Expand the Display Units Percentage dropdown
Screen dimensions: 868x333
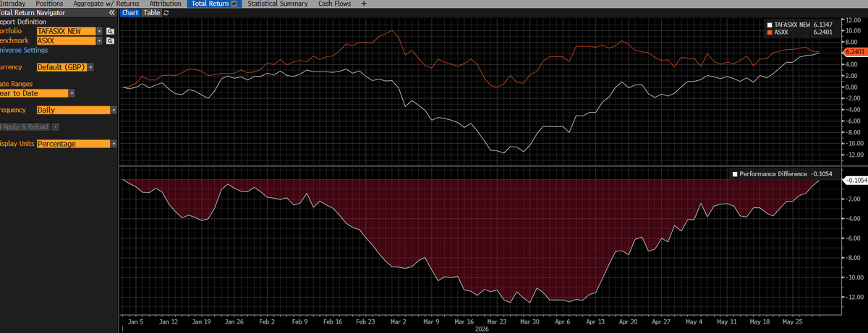tap(114, 144)
